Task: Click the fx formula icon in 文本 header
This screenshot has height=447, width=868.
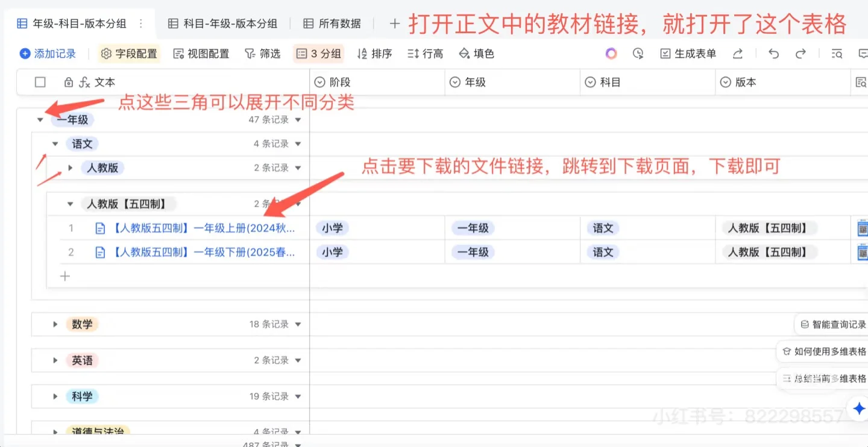Action: [84, 83]
